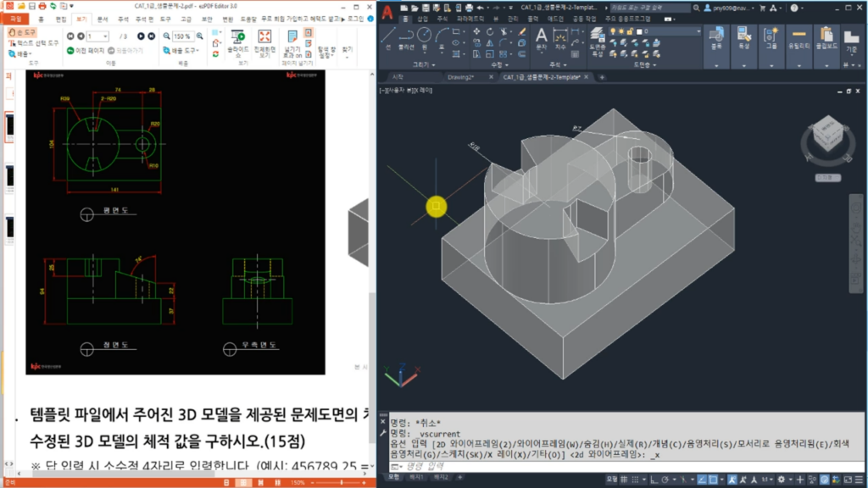The width and height of the screenshot is (868, 488).
Task: Click the AutoCAD command input field
Action: point(626,467)
